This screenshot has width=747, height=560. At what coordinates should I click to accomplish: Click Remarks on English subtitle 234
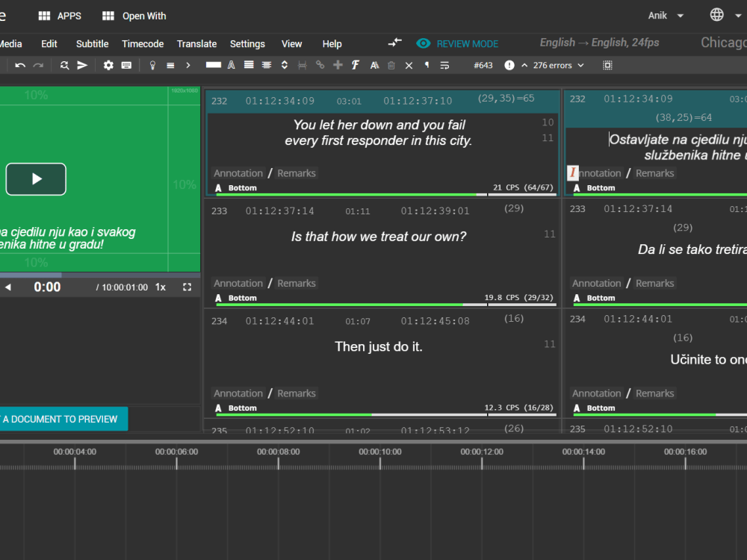297,393
